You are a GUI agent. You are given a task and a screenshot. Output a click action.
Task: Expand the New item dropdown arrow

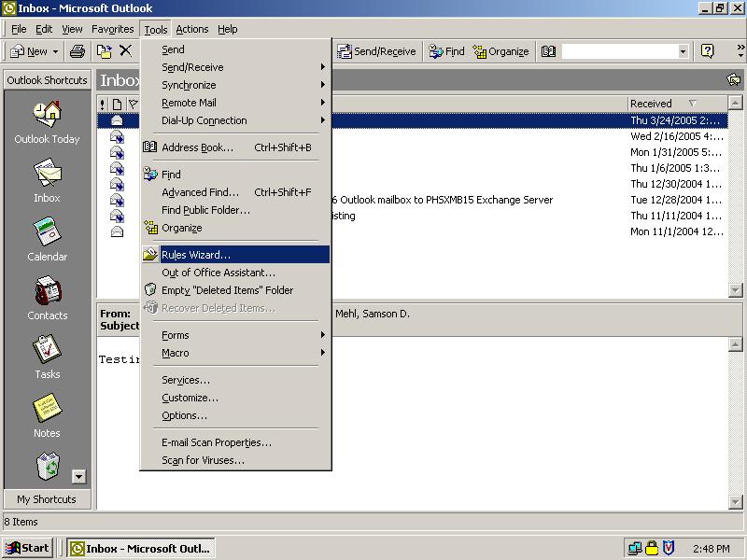pyautogui.click(x=55, y=51)
